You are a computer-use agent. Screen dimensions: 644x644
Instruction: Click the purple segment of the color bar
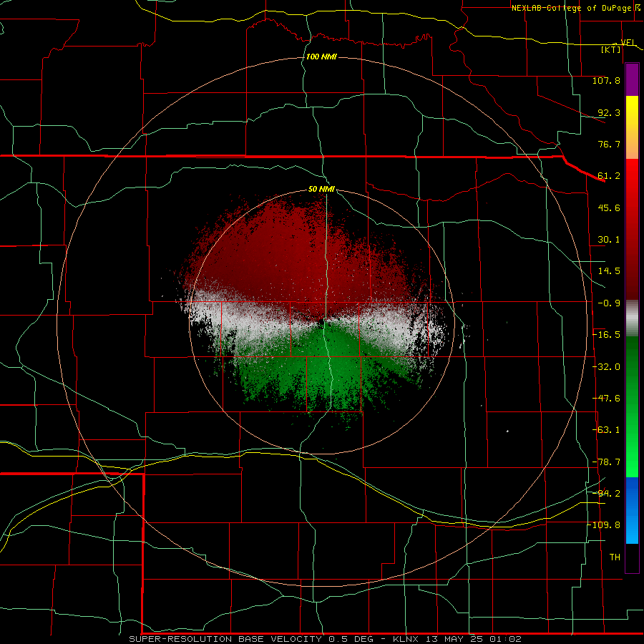tap(632, 79)
